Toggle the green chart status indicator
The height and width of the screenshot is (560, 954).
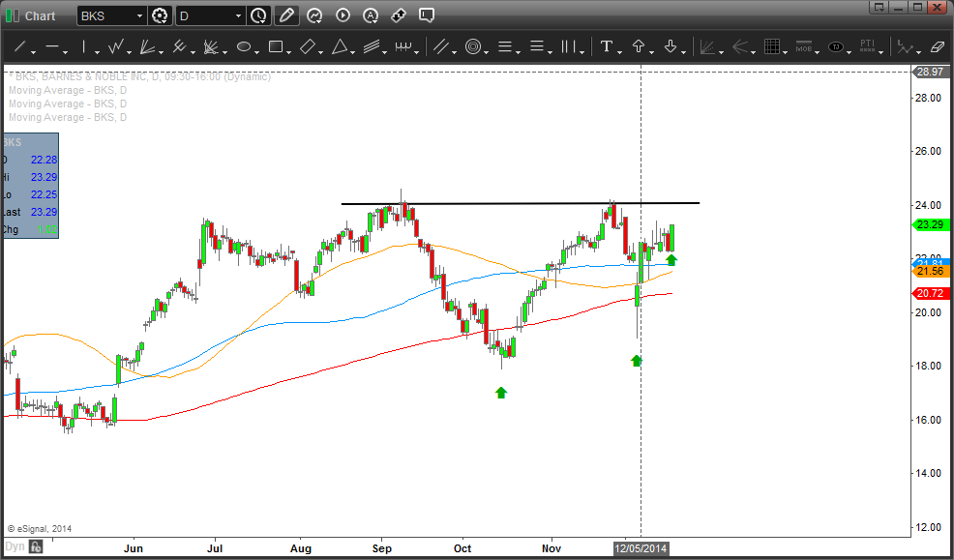click(x=12, y=15)
